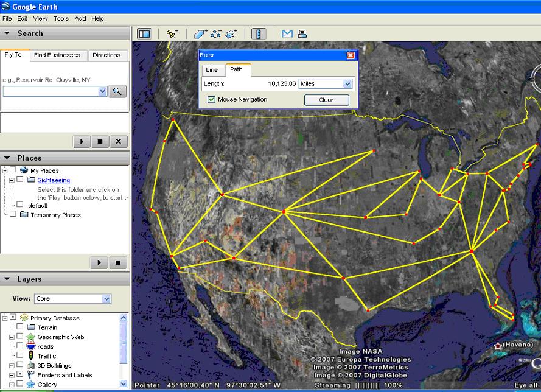541x392 pixels.
Task: Select the Line tab in Ruler
Action: [212, 70]
